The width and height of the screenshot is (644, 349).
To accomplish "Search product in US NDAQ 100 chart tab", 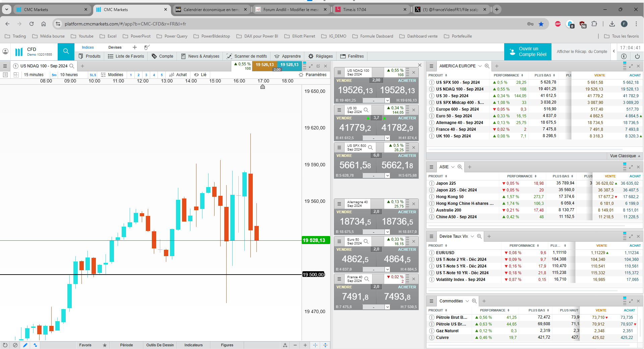I will tap(71, 66).
